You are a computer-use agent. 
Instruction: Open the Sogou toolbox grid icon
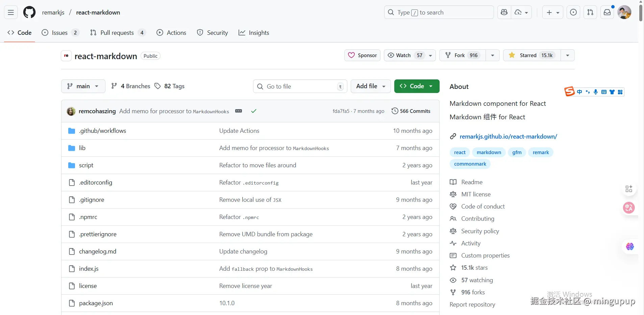(x=620, y=92)
